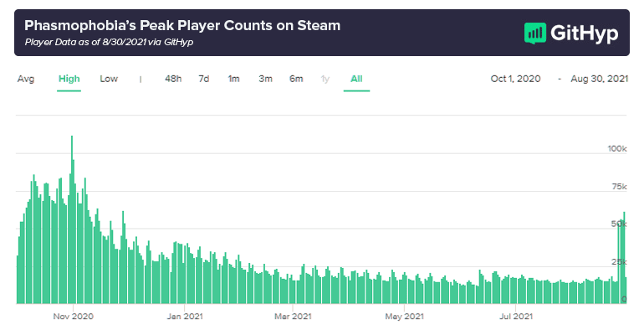
Task: Select the High peak players tab
Action: 69,79
